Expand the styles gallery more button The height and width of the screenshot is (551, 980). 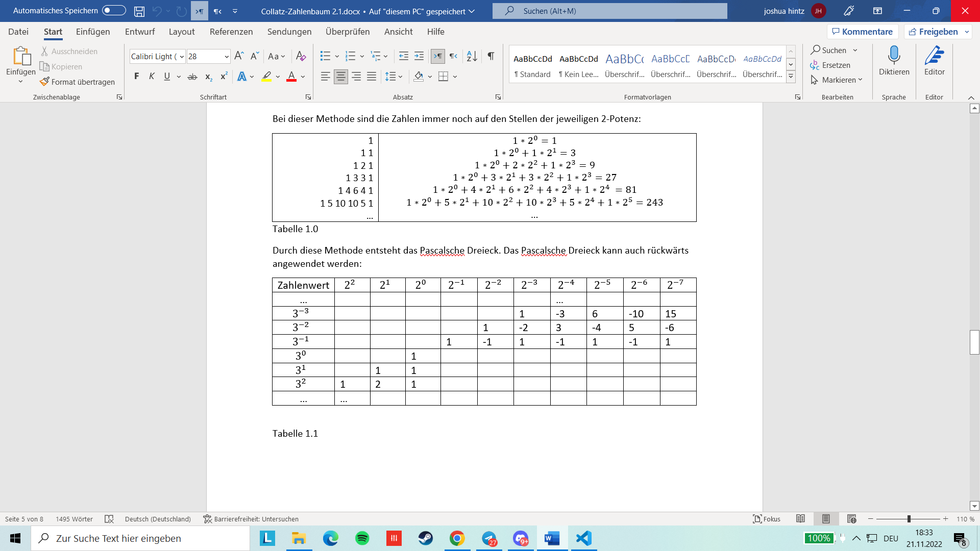[791, 77]
